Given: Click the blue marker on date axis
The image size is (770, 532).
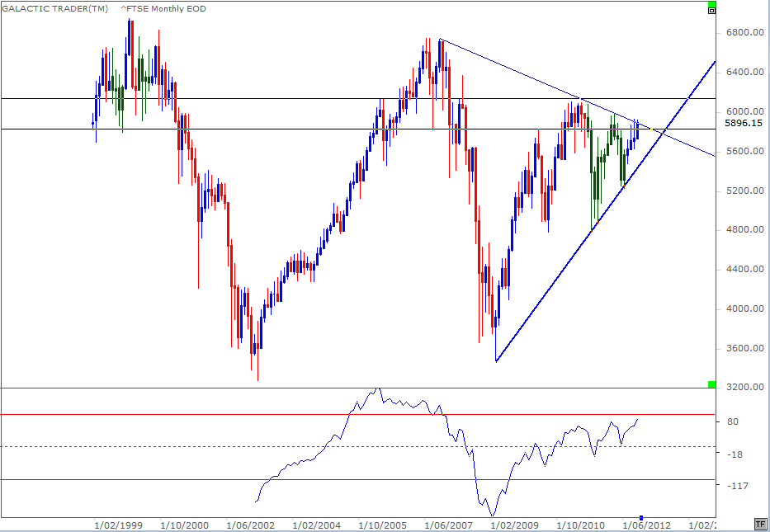Looking at the screenshot, I should pyautogui.click(x=641, y=518).
